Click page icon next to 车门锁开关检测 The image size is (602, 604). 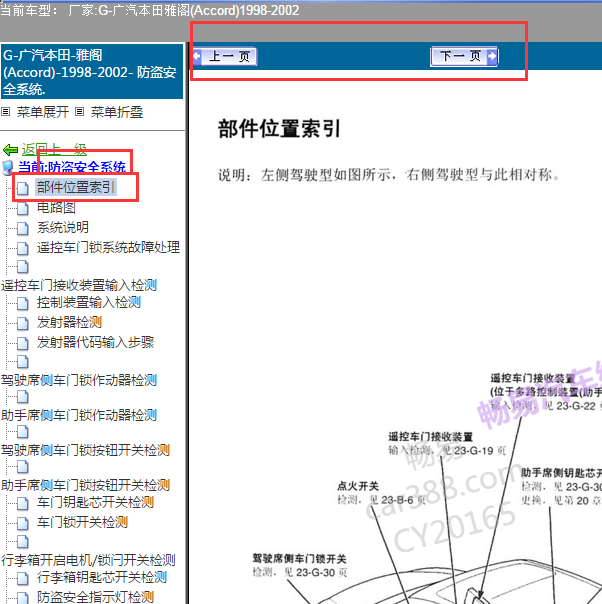click(23, 523)
